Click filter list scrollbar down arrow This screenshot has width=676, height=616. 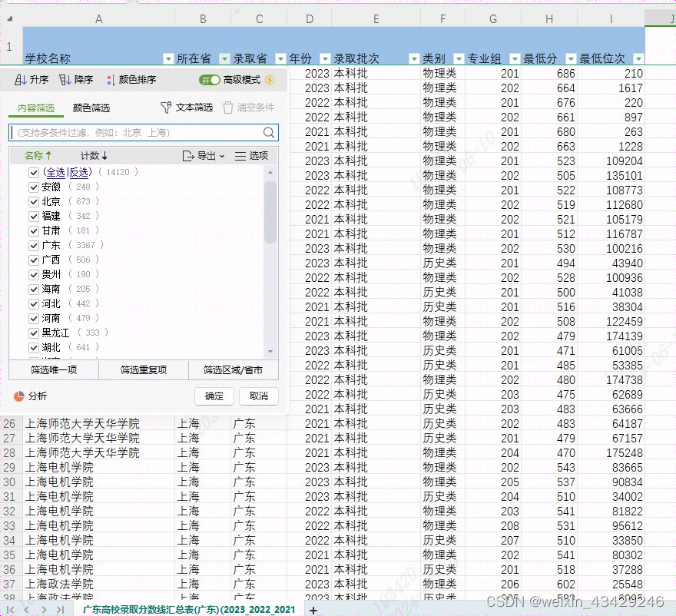270,352
